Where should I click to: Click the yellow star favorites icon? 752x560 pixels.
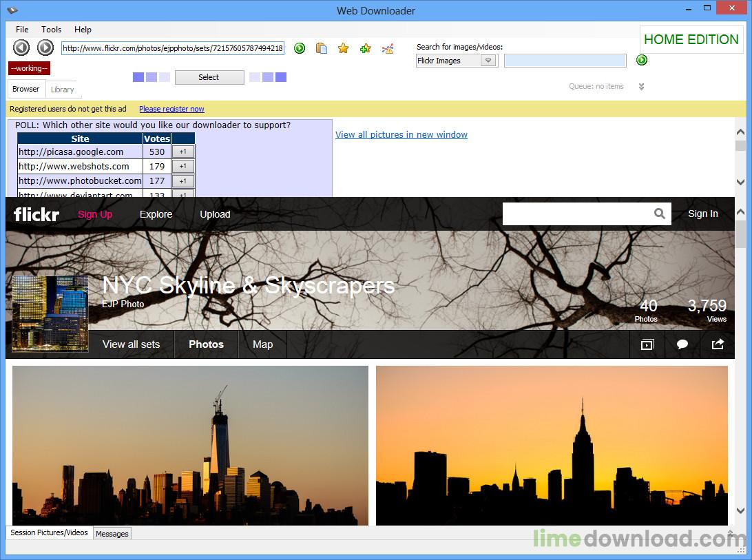(x=344, y=48)
